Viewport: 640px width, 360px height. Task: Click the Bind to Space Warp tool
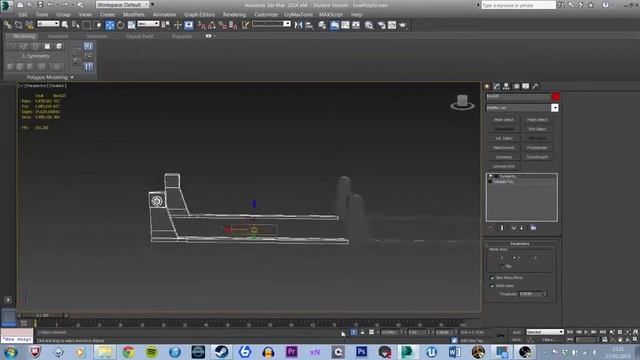click(x=29, y=25)
